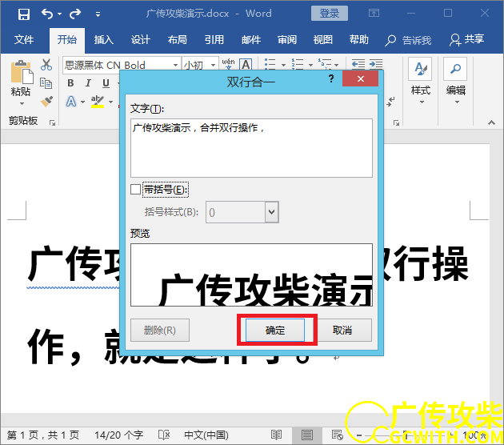Screen dimensions: 504x445
Task: Open the 粘贴 paste options dropdown arrow
Action: 22,103
